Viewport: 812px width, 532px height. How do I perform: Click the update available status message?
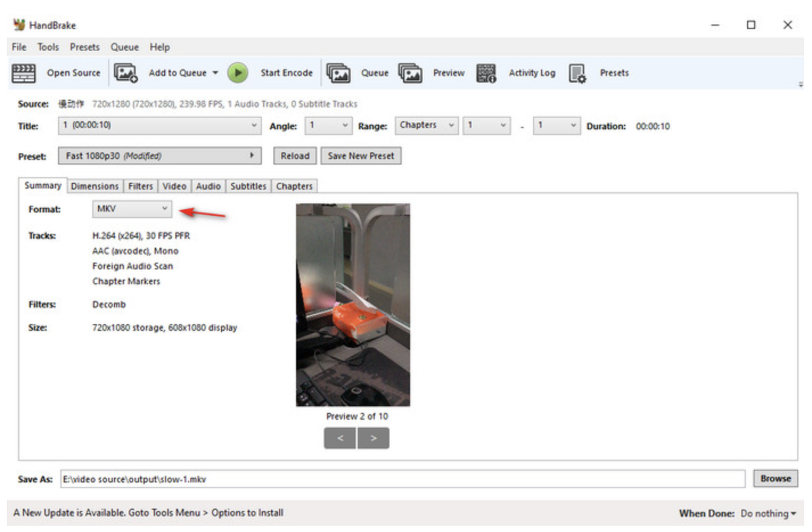(148, 512)
